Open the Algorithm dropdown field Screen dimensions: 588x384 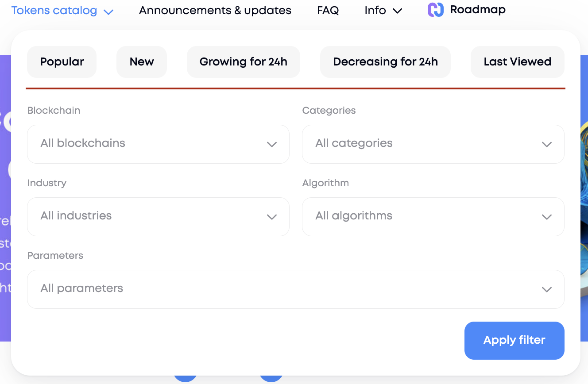point(425,217)
